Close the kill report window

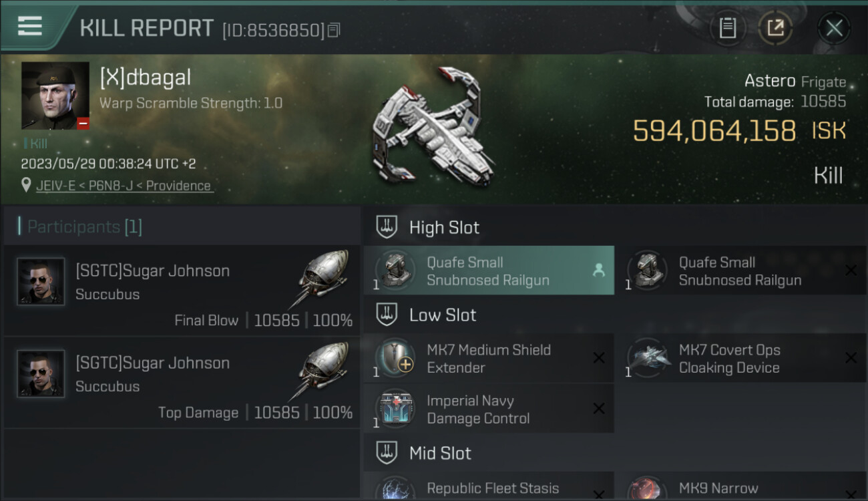point(834,28)
